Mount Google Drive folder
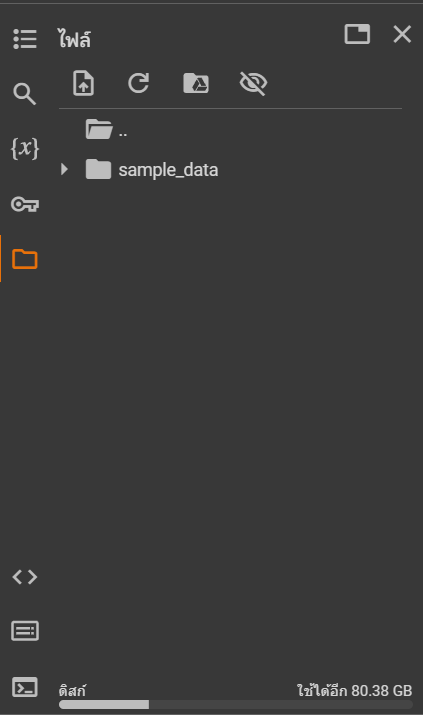 [x=196, y=83]
